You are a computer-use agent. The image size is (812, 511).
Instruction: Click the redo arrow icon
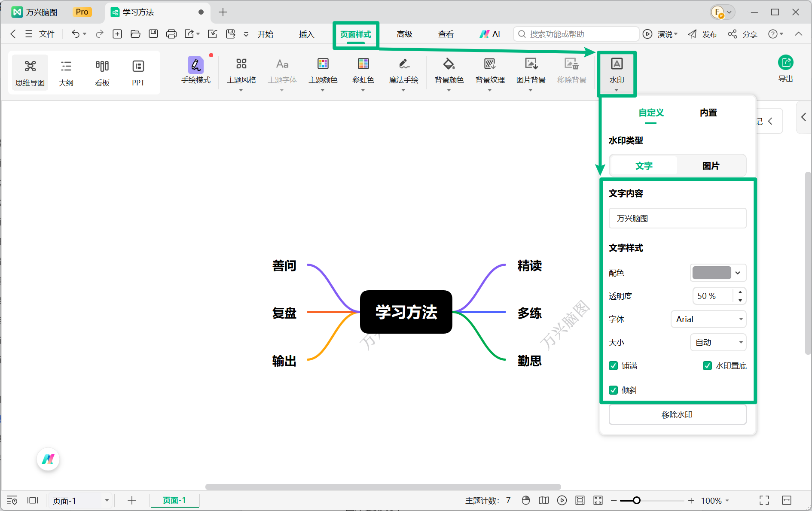(99, 34)
